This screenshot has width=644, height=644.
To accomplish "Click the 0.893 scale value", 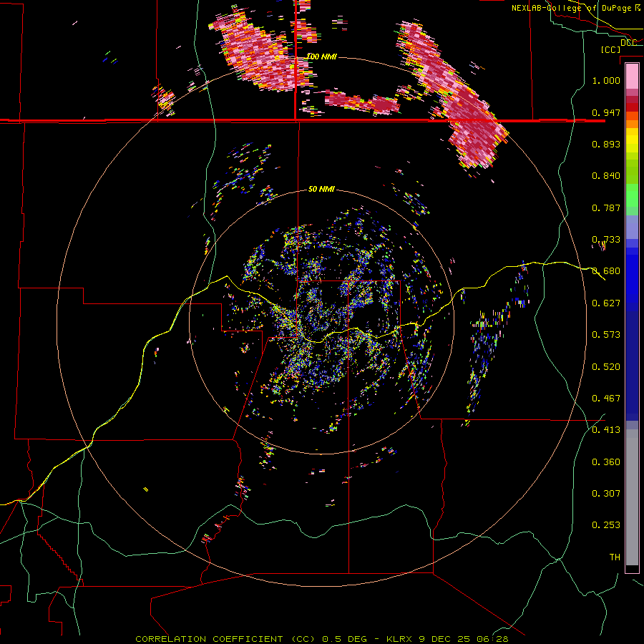I will [606, 144].
